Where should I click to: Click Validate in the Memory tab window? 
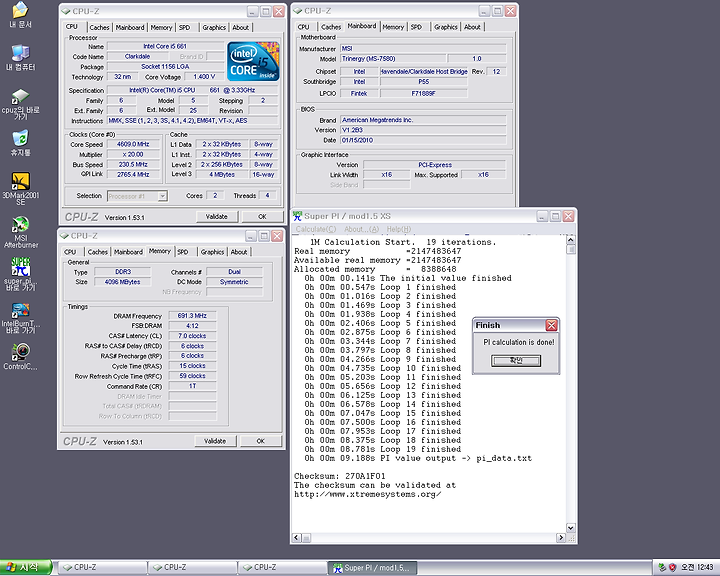215,441
